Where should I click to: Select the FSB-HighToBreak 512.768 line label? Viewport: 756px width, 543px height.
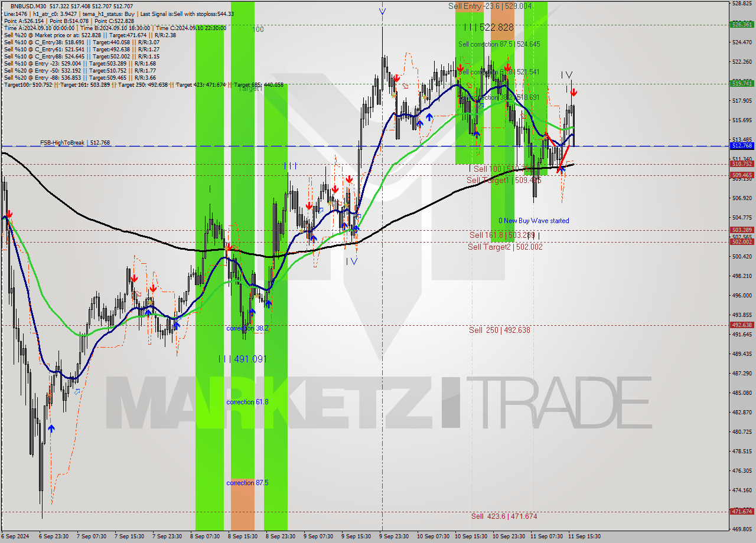click(75, 143)
